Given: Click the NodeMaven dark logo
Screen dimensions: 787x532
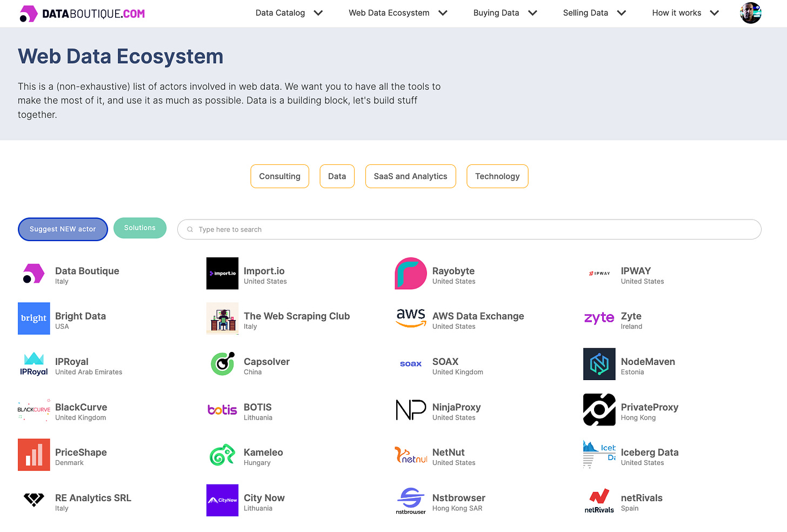Looking at the screenshot, I should 599,364.
